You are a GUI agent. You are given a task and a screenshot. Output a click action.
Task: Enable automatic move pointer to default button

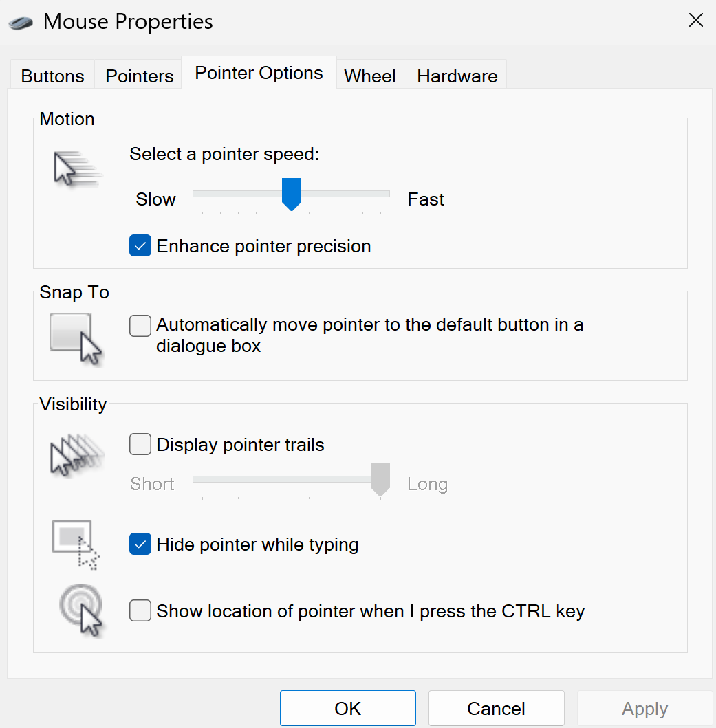pyautogui.click(x=140, y=325)
